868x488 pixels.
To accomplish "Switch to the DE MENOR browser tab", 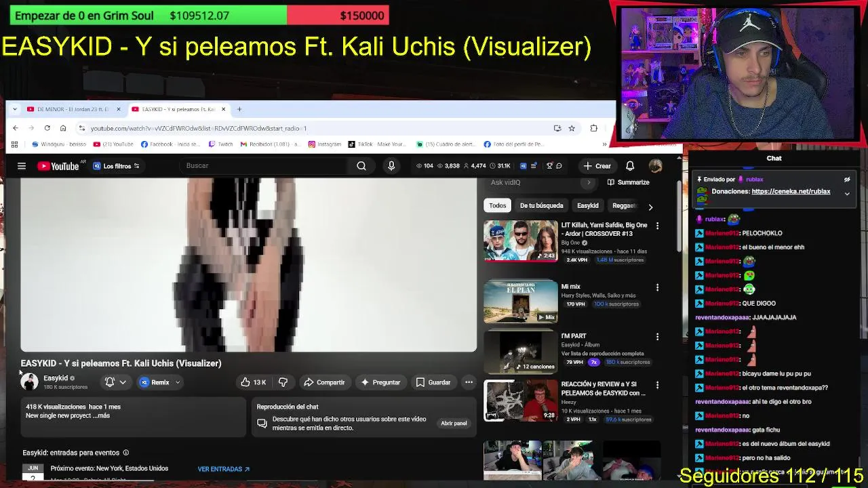I will click(x=73, y=109).
